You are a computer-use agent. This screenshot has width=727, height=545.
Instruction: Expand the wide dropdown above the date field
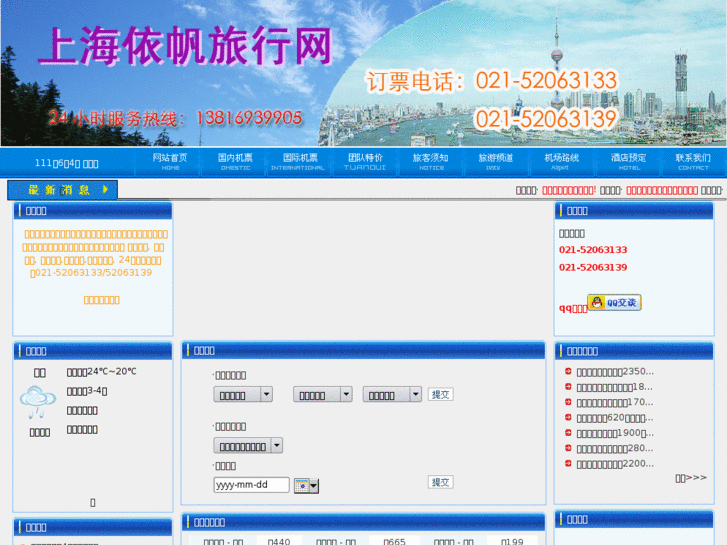248,446
